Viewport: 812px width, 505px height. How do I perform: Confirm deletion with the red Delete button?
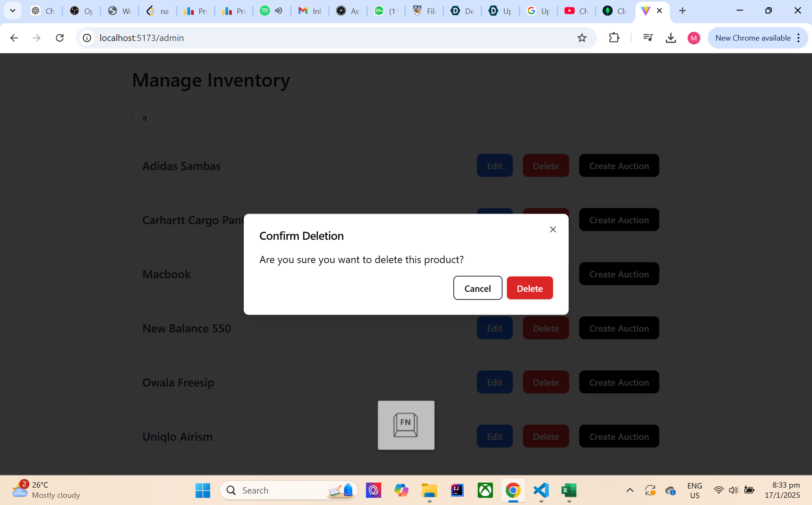click(x=530, y=288)
